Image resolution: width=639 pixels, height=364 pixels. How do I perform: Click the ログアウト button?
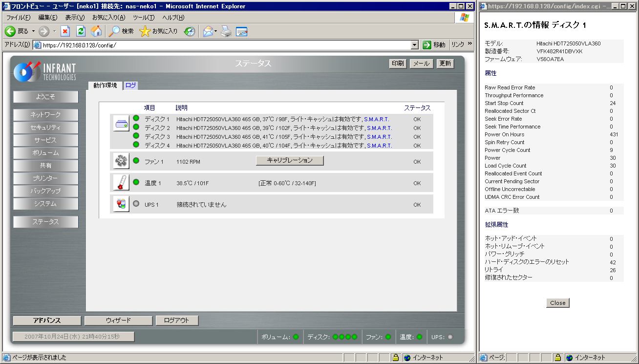click(x=177, y=321)
